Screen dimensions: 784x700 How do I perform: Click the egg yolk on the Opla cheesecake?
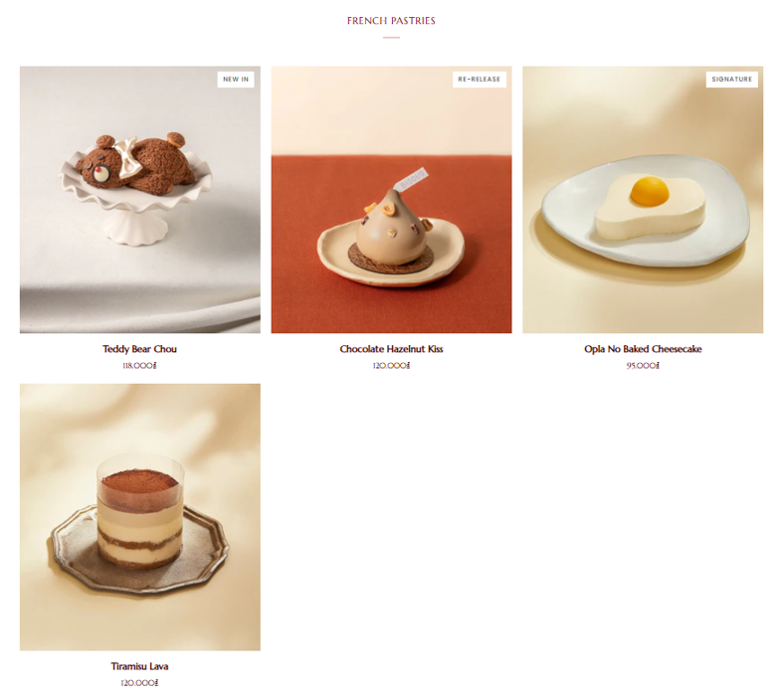(650, 191)
